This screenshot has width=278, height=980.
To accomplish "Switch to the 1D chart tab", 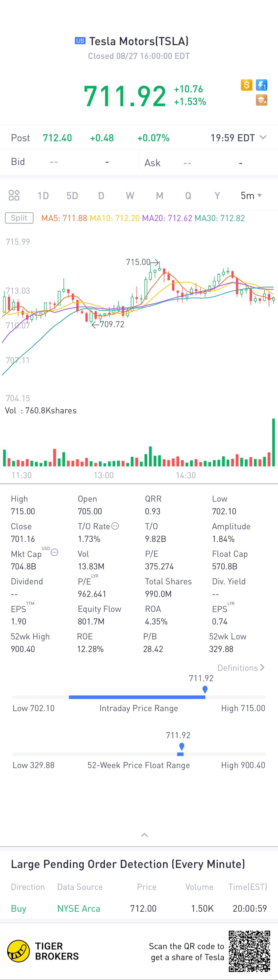I will pos(43,196).
